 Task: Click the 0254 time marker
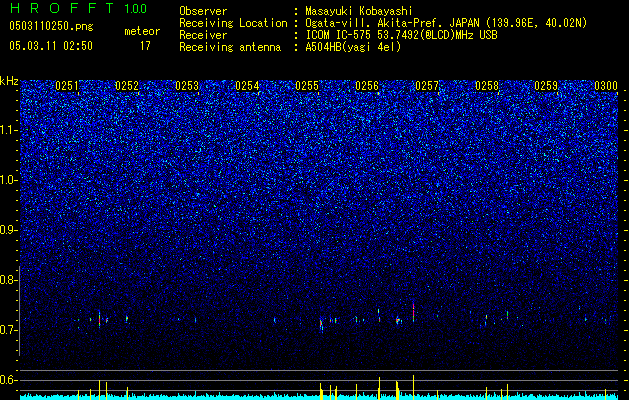coord(247,86)
